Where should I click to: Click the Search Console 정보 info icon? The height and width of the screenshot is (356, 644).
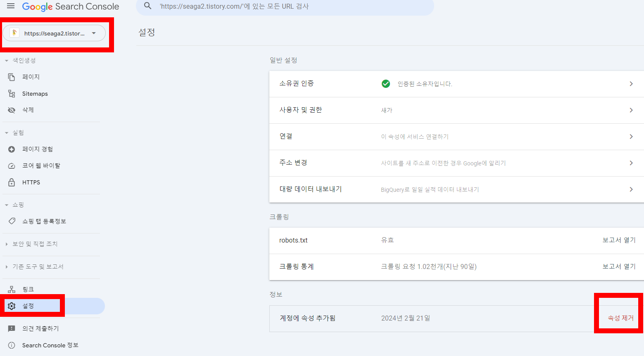[x=12, y=345]
